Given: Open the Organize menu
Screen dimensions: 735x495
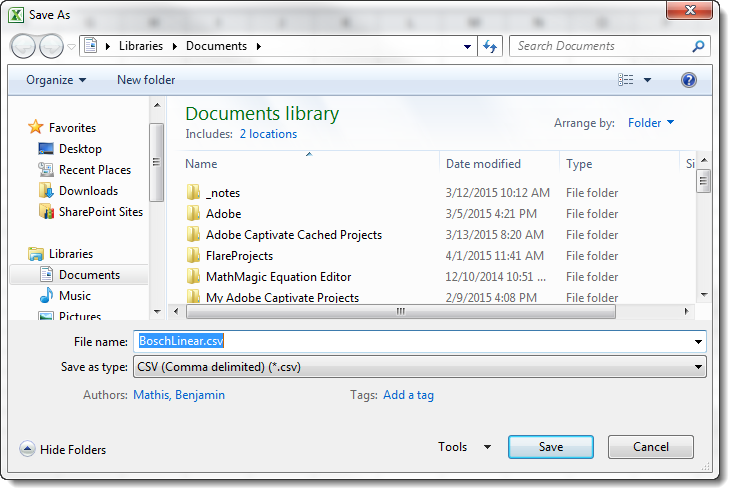Looking at the screenshot, I should (56, 80).
